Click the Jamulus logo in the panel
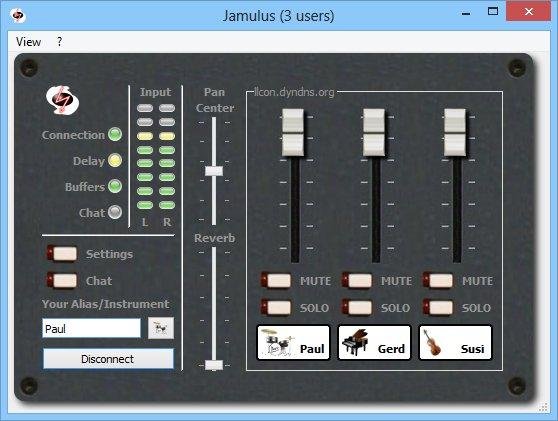 (x=62, y=100)
